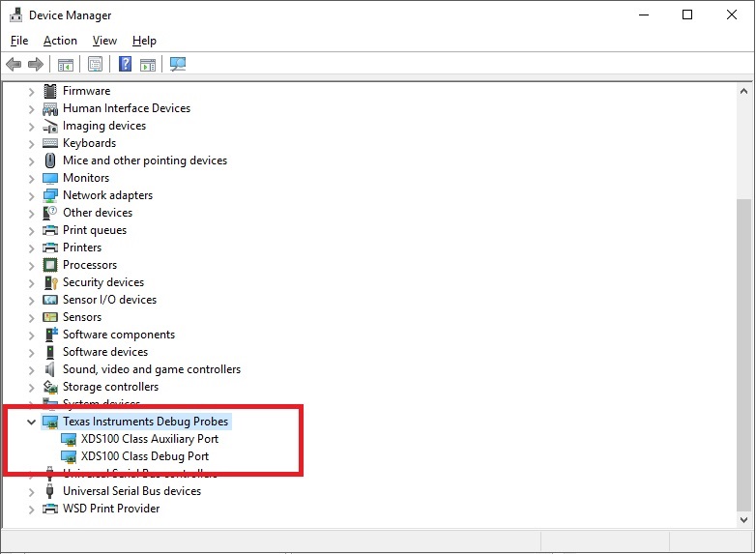
Task: Select the Print queues label
Action: point(95,230)
